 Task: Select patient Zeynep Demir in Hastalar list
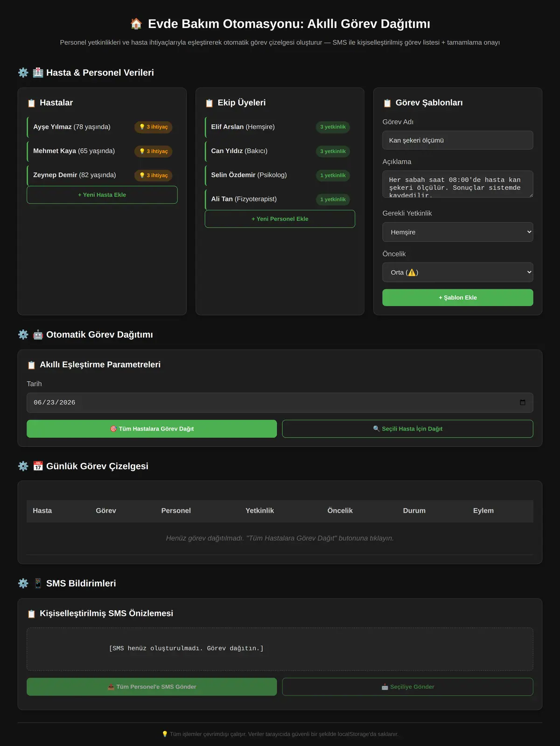point(102,175)
